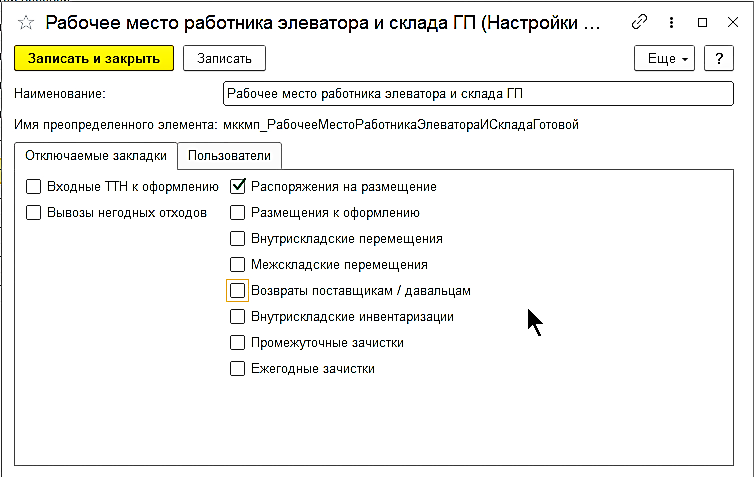Check Межскладские перемещения option

[x=238, y=265]
